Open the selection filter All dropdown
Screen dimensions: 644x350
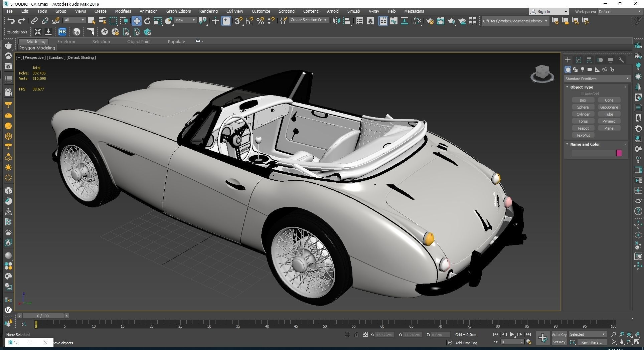point(74,20)
